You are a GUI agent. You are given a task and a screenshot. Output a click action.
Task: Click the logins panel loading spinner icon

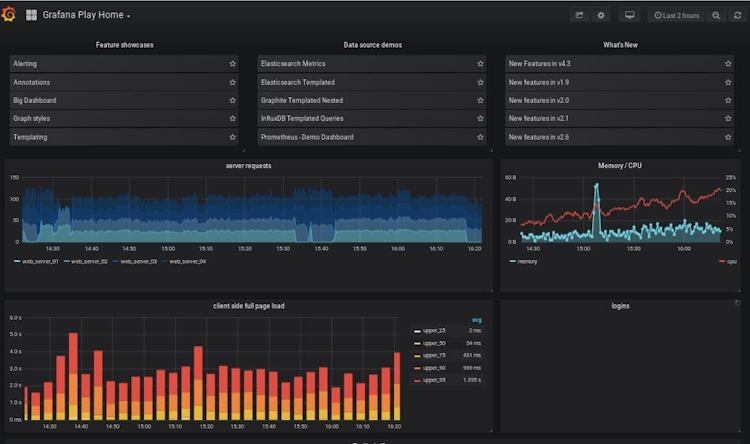[x=738, y=303]
